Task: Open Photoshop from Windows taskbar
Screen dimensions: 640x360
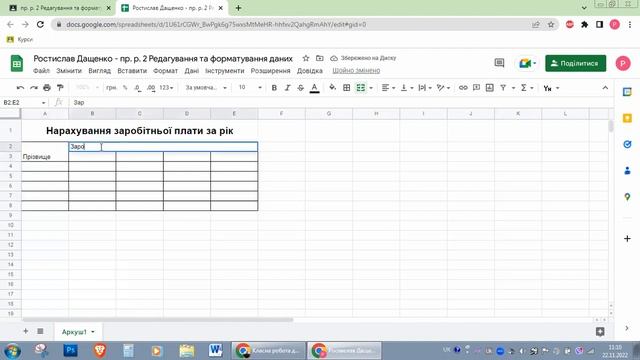Action: pos(71,350)
